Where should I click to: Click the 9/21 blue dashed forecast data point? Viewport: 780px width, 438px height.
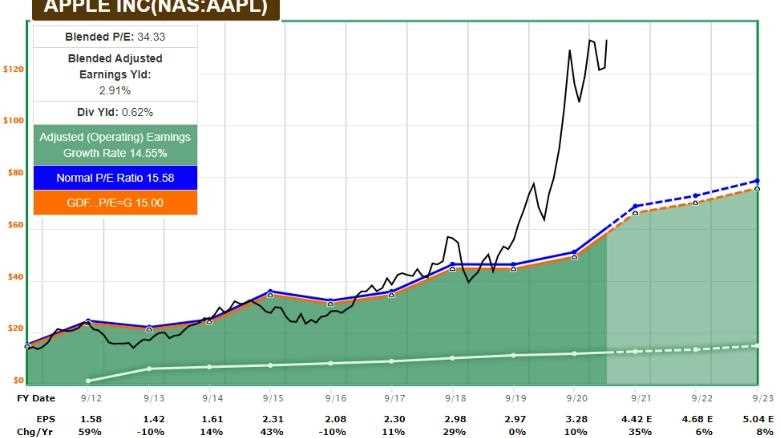click(x=635, y=206)
